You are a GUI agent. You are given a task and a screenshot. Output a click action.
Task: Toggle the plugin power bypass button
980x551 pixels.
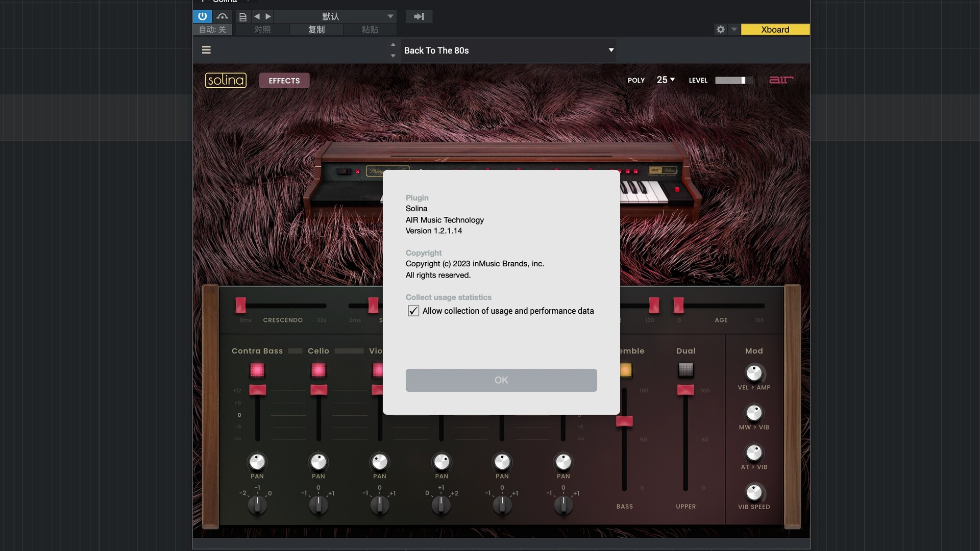pos(202,16)
